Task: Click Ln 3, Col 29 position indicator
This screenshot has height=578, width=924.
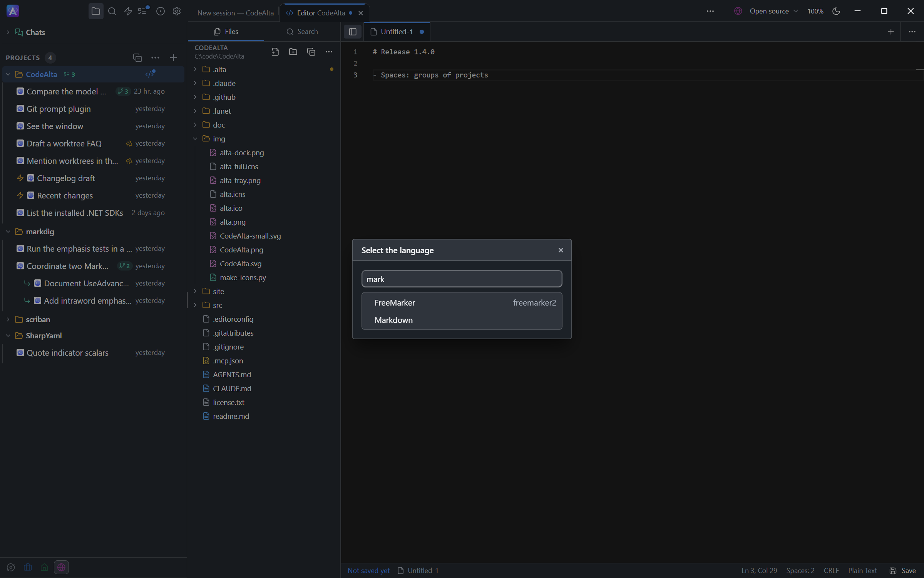Action: point(759,571)
